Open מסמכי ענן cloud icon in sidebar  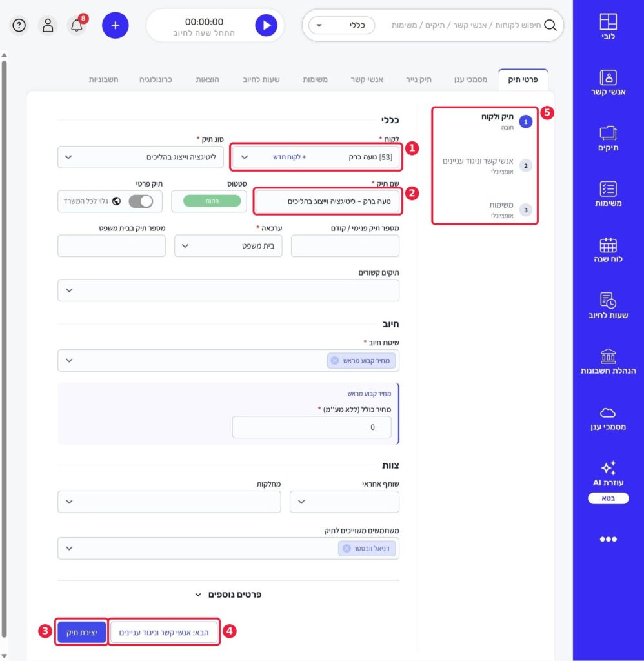[x=608, y=412]
